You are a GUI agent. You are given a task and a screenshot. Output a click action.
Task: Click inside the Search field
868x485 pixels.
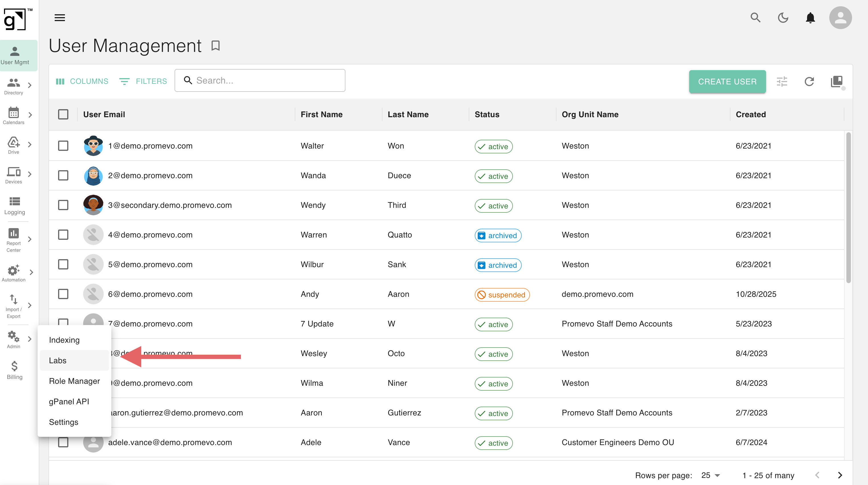click(x=259, y=80)
